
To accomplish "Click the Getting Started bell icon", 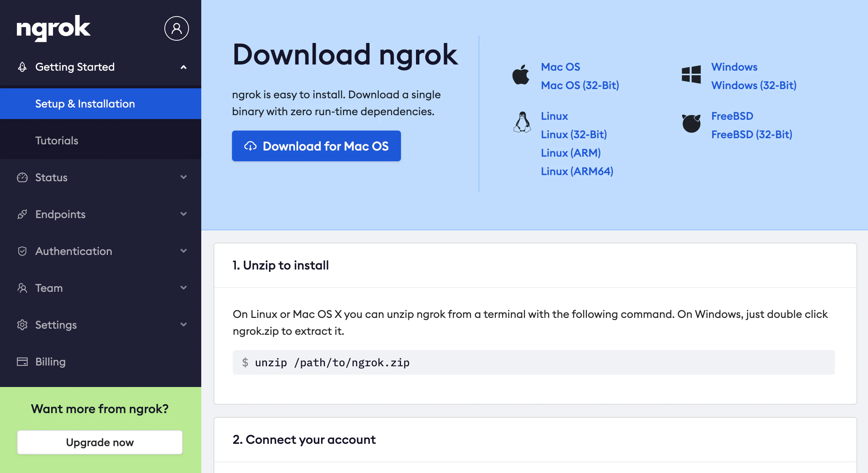I will tap(22, 67).
